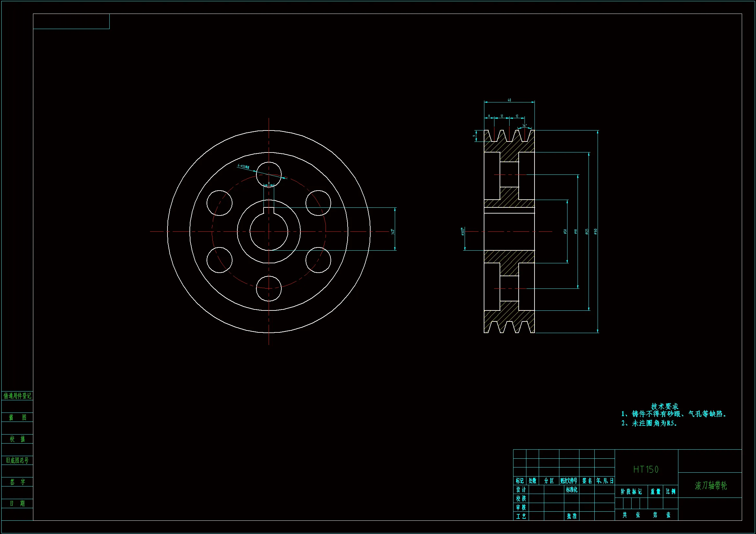Click the 重量 weight cell label
The image size is (756, 534).
[x=655, y=492]
